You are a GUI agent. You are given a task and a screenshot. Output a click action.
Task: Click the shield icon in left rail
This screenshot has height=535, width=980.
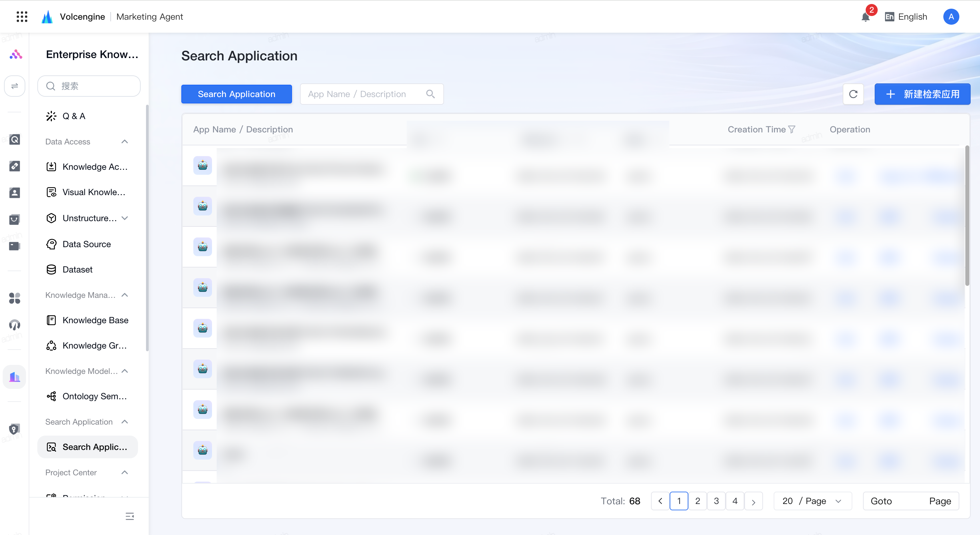pos(14,429)
